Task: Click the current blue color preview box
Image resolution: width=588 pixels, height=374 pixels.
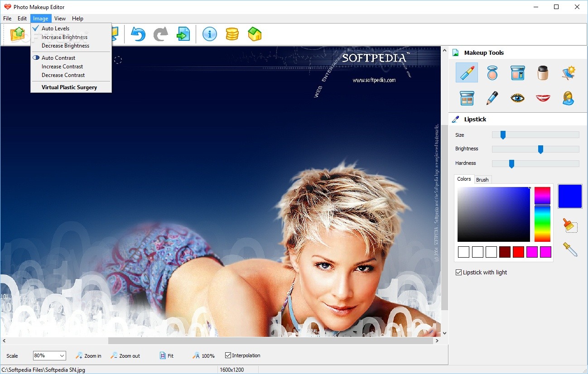Action: [570, 197]
